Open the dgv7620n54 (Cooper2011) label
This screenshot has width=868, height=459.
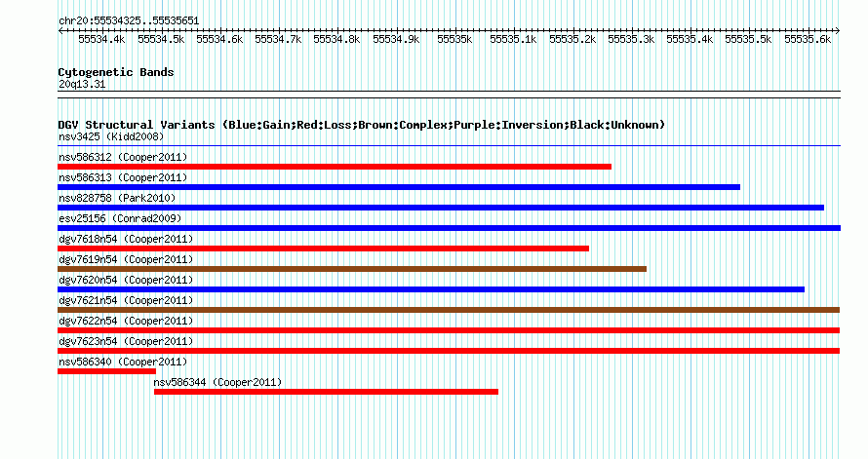pos(126,280)
